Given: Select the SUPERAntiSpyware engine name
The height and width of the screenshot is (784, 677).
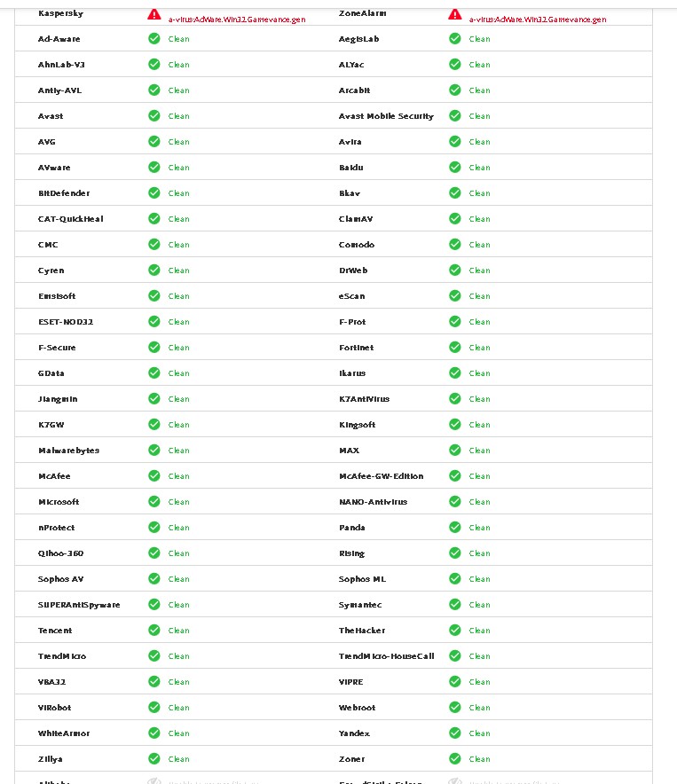Looking at the screenshot, I should [79, 605].
